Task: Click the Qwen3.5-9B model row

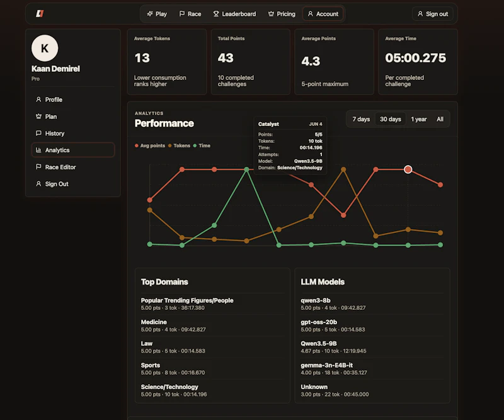Action: (x=372, y=347)
